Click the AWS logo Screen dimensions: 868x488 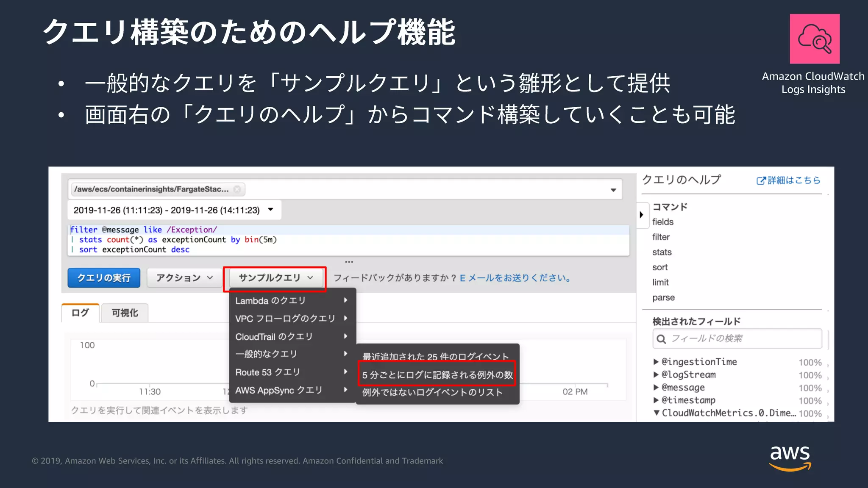[x=790, y=457]
